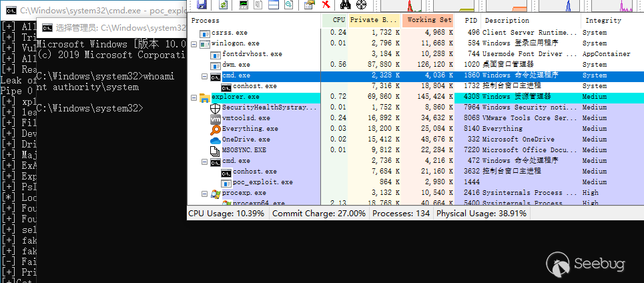Click the 'nt authority\system' output line

pyautogui.click(x=87, y=87)
